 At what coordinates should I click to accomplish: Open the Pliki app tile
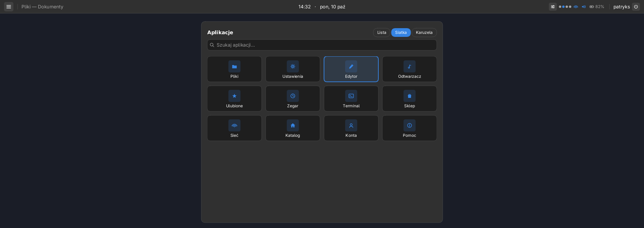tap(234, 69)
